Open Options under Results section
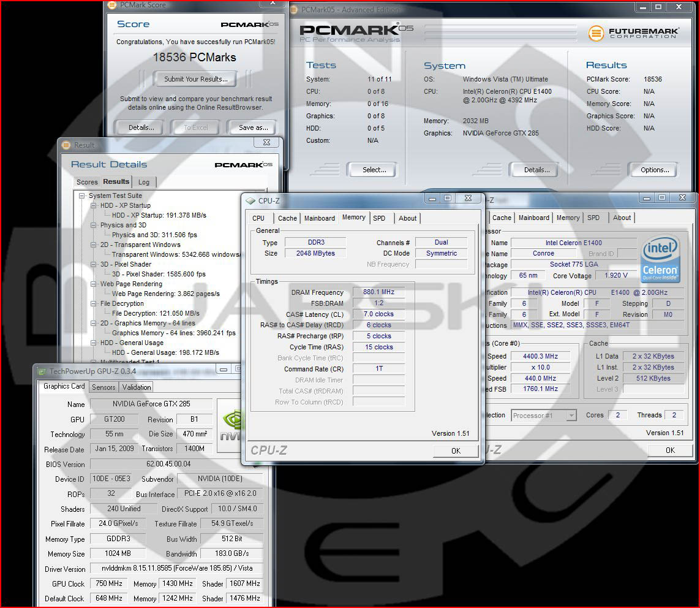Viewport: 700px width, 608px height. pyautogui.click(x=655, y=170)
